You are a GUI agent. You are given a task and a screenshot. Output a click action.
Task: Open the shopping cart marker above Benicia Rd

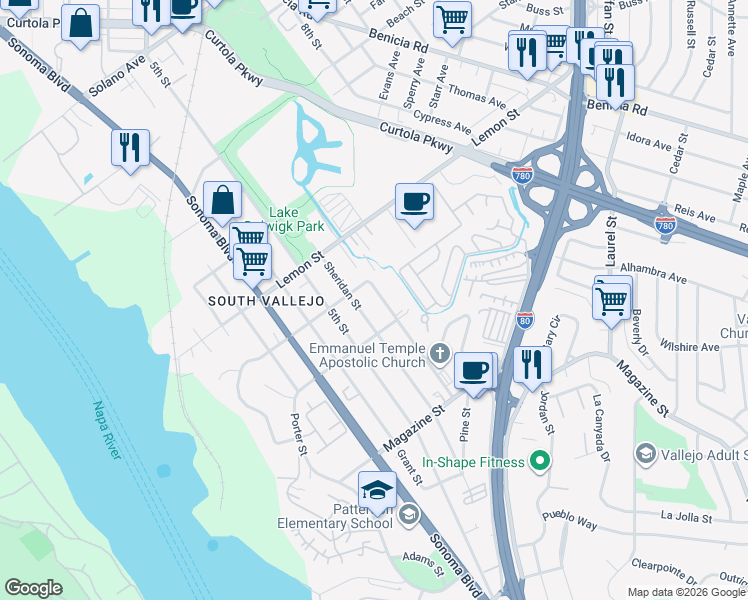click(x=452, y=22)
